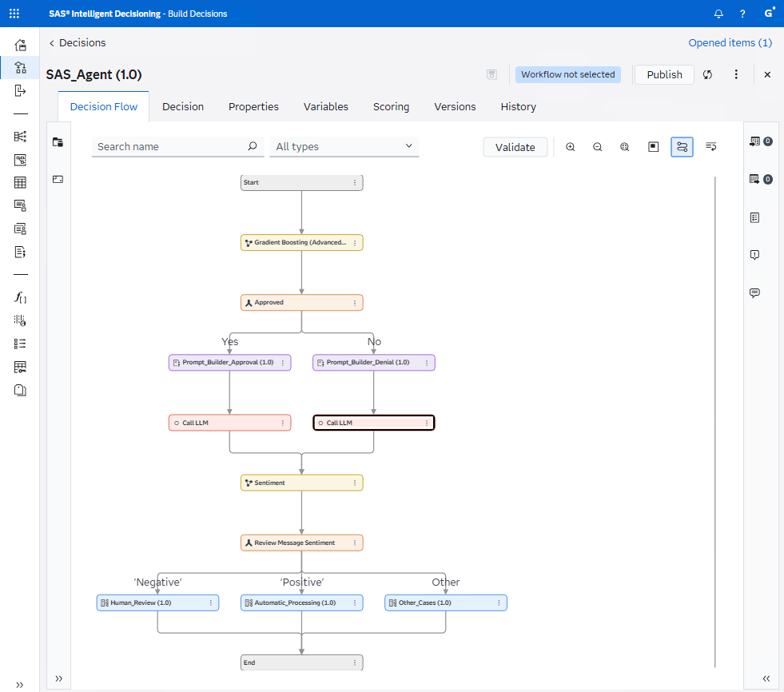The image size is (784, 692).
Task: Open the comments panel icon on right edge
Action: 754,292
